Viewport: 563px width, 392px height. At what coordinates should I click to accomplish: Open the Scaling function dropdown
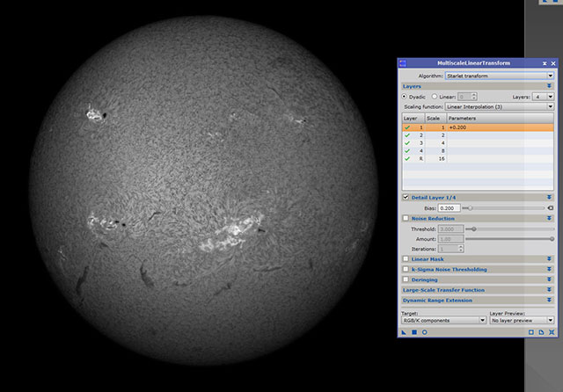(x=499, y=106)
